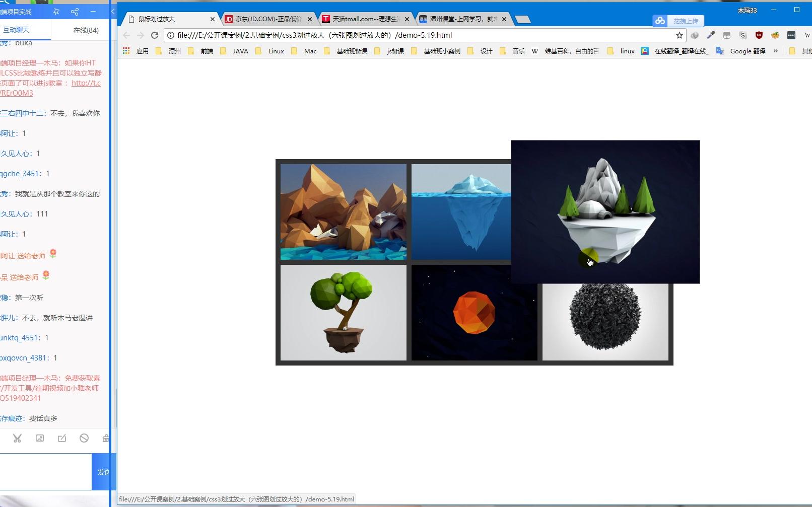Screen dimensions: 812x507
Task: Open the 在线翻译 bookmark
Action: pyautogui.click(x=675, y=51)
